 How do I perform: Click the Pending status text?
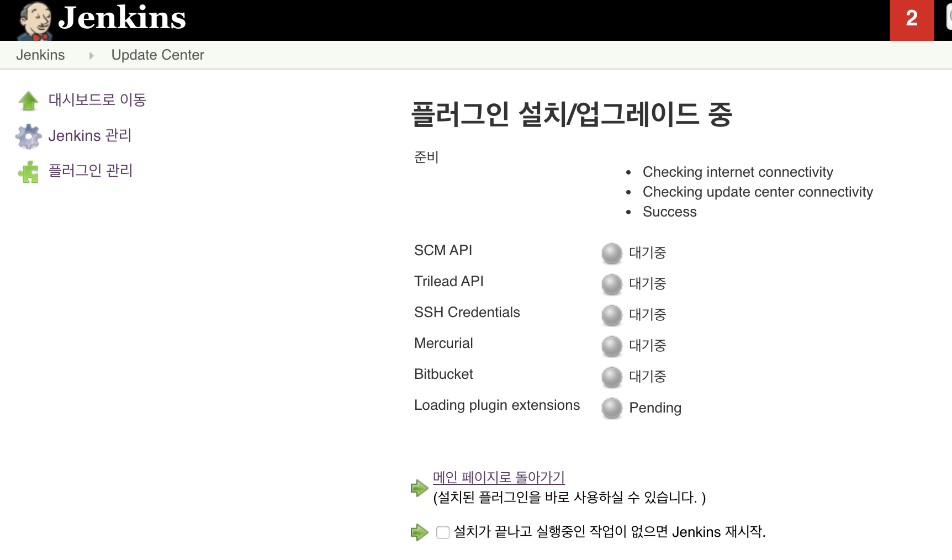pyautogui.click(x=655, y=408)
